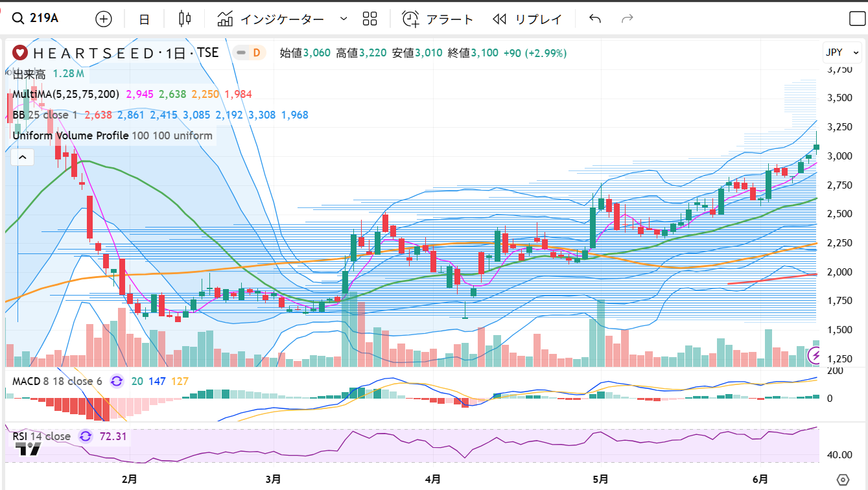
Task: Click the 3月 label on time axis
Action: tap(273, 480)
